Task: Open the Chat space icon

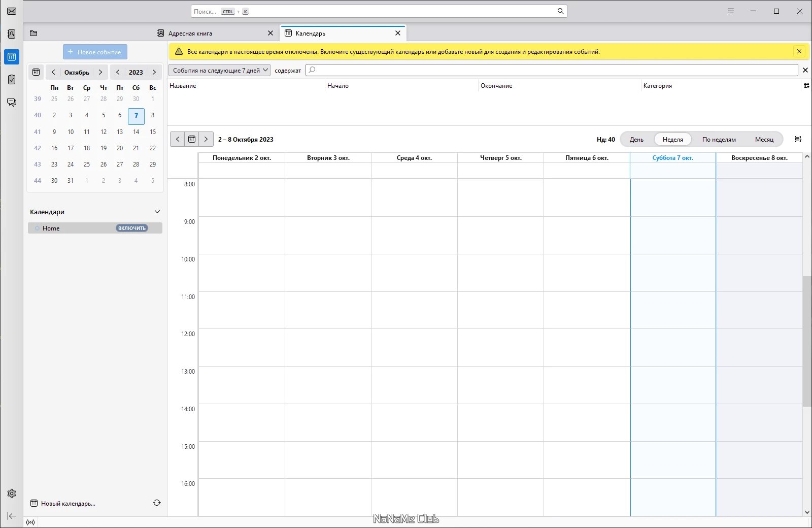Action: tap(12, 103)
